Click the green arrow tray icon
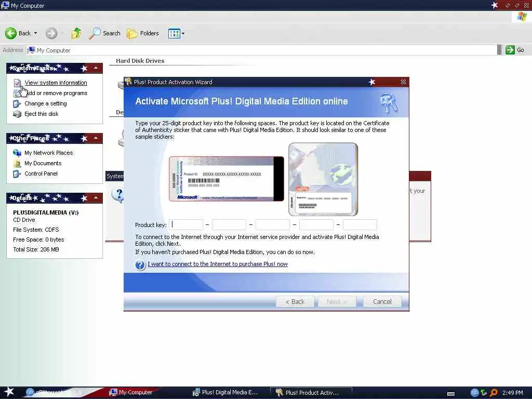This screenshot has height=399, width=532. 484,393
